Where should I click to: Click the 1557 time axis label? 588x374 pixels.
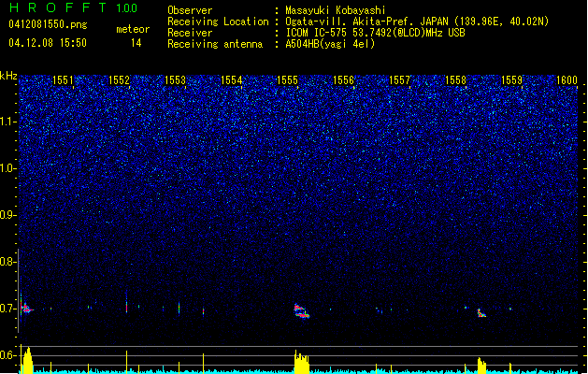click(x=400, y=80)
